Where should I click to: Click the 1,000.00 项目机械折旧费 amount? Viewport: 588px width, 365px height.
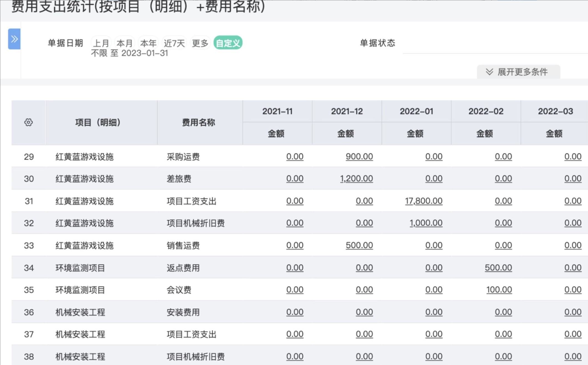[x=426, y=223]
